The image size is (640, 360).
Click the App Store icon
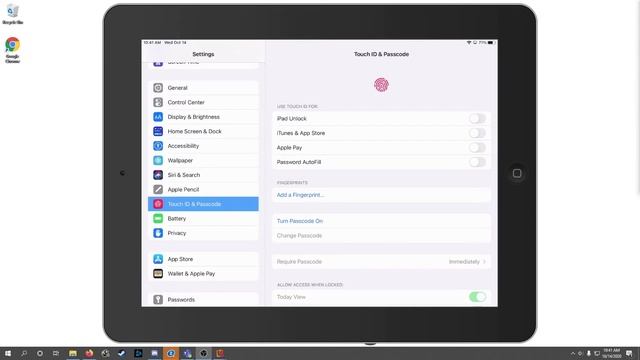(x=158, y=259)
